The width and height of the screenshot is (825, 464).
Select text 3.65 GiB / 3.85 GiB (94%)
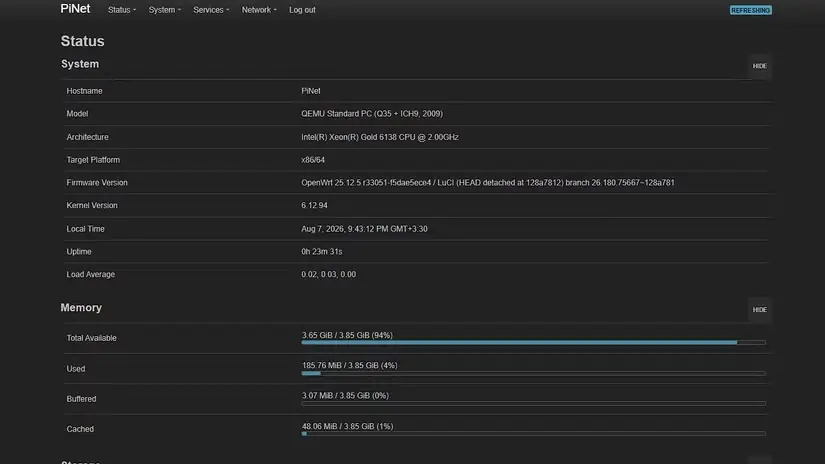(347, 335)
